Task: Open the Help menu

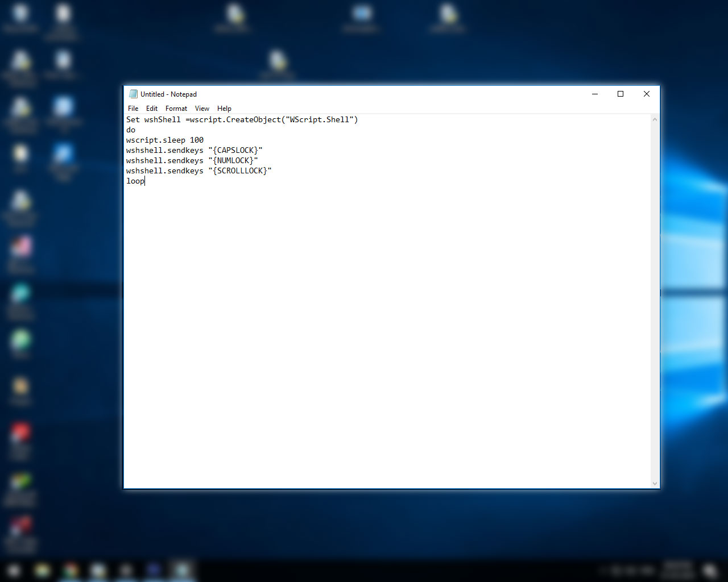Action: pyautogui.click(x=224, y=108)
